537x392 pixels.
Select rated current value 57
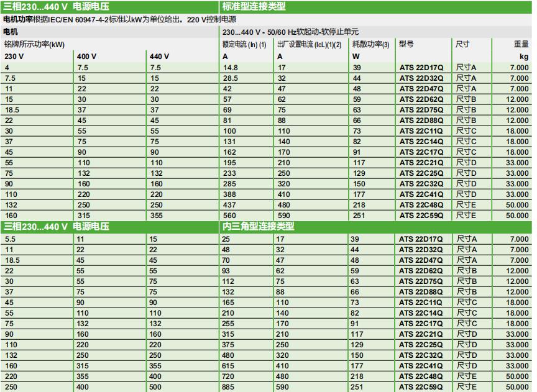pos(227,99)
